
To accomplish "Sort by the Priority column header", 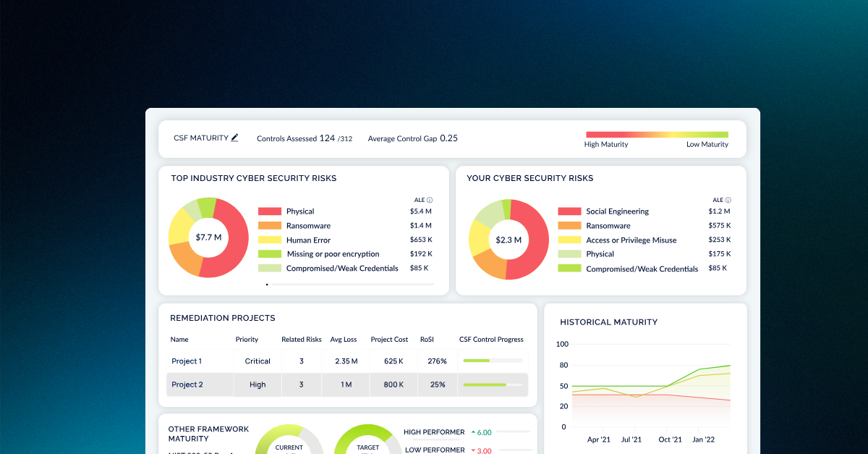I will (x=247, y=340).
